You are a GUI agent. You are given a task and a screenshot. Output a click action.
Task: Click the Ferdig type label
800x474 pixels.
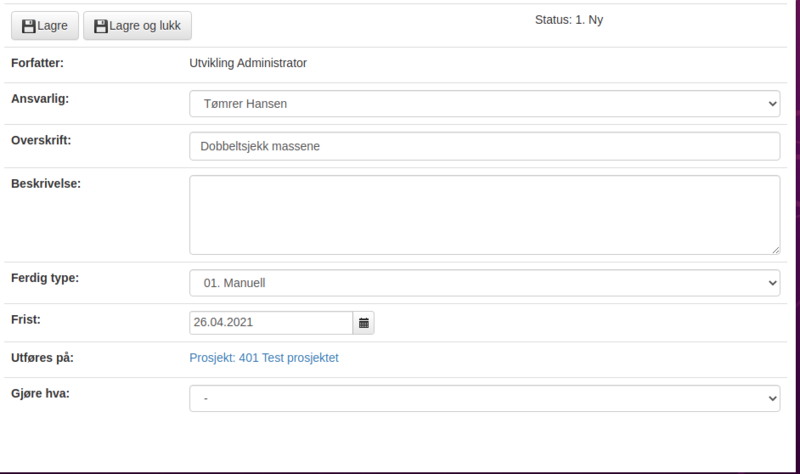45,278
